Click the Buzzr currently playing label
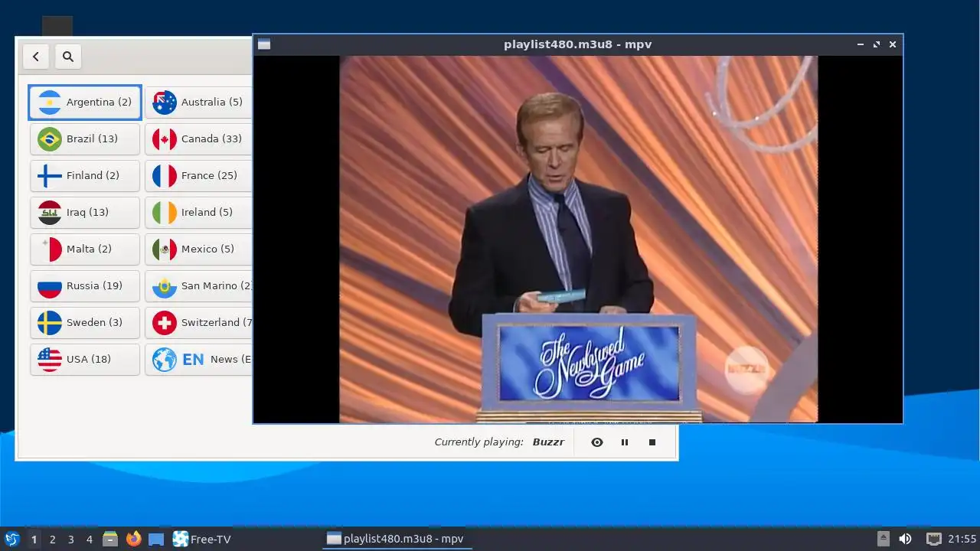The height and width of the screenshot is (551, 980). pyautogui.click(x=548, y=442)
